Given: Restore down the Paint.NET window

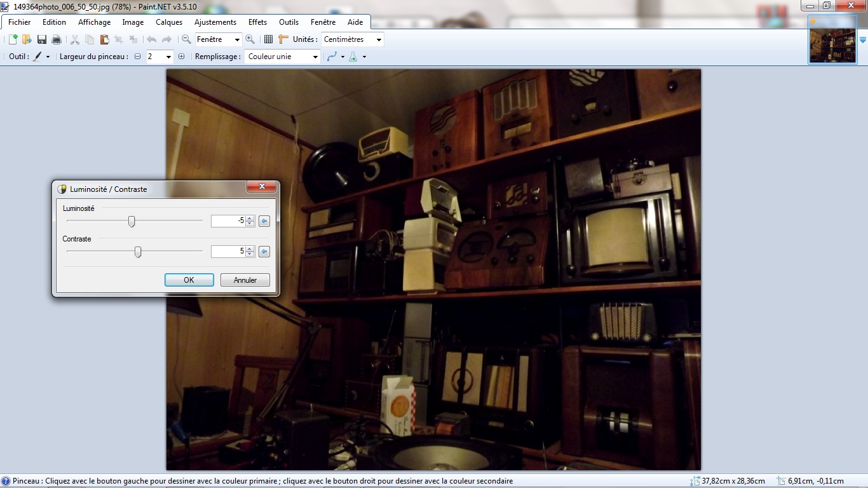Looking at the screenshot, I should click(827, 5).
